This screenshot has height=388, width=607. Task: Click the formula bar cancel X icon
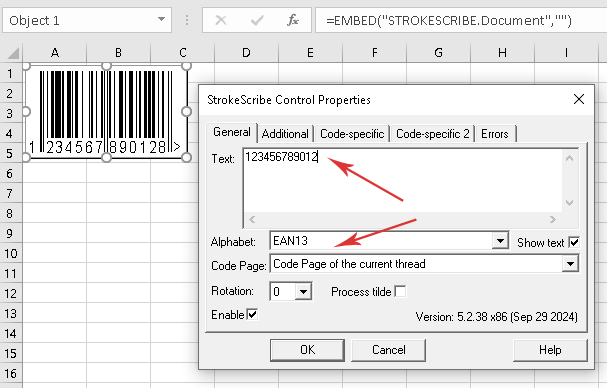pyautogui.click(x=221, y=20)
